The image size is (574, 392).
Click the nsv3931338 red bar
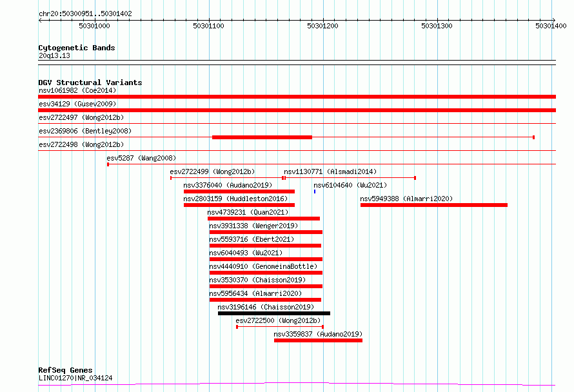(x=266, y=232)
